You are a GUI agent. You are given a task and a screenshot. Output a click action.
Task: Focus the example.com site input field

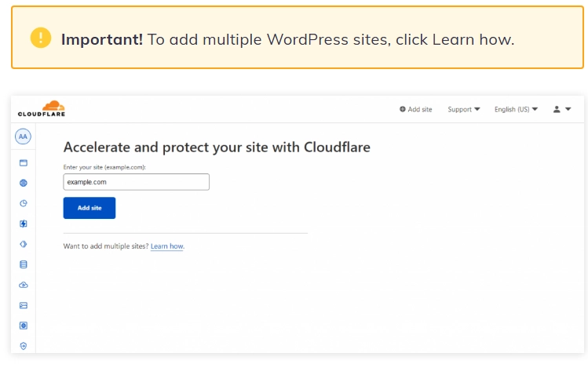coord(136,182)
